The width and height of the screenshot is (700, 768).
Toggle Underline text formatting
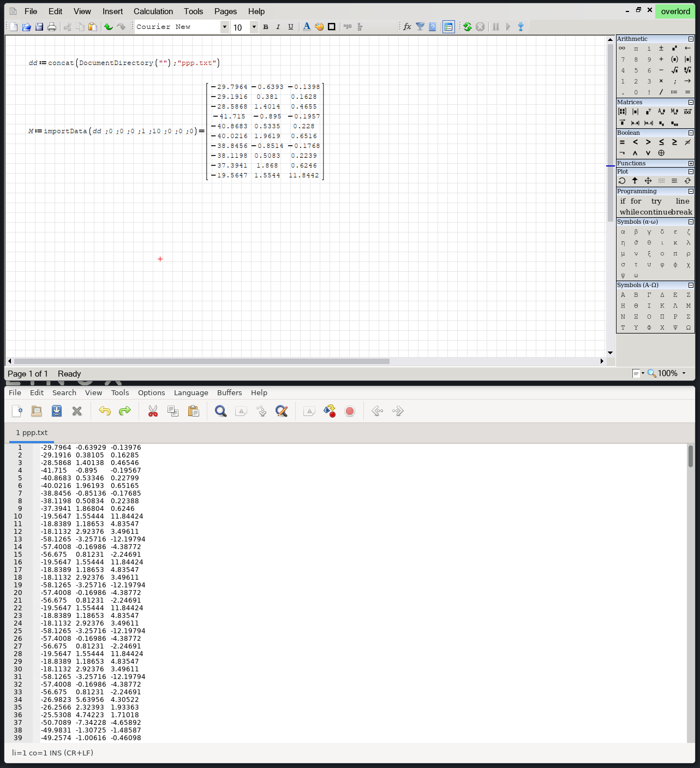pos(291,27)
